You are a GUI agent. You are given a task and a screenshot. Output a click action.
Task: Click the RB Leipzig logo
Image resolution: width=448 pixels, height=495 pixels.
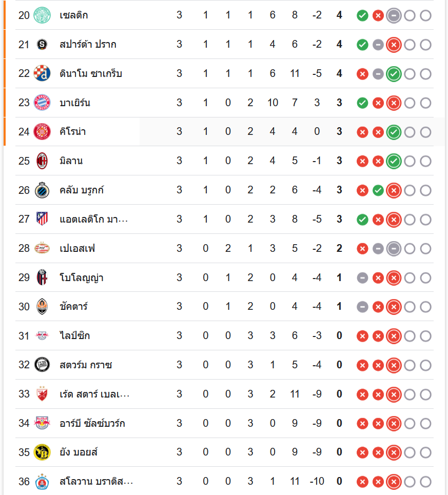click(42, 336)
